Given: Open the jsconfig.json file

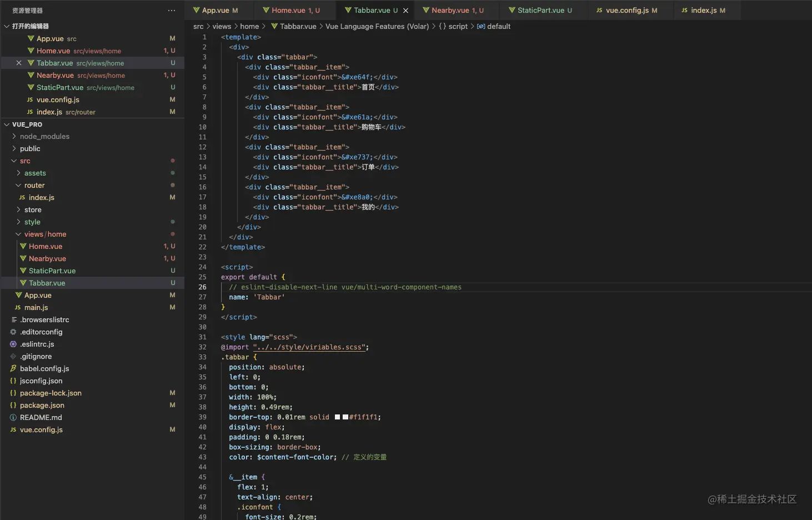Looking at the screenshot, I should click(92, 381).
